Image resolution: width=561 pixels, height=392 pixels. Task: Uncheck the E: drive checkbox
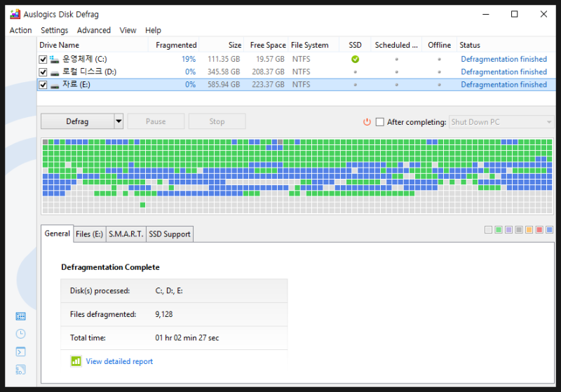[x=43, y=85]
